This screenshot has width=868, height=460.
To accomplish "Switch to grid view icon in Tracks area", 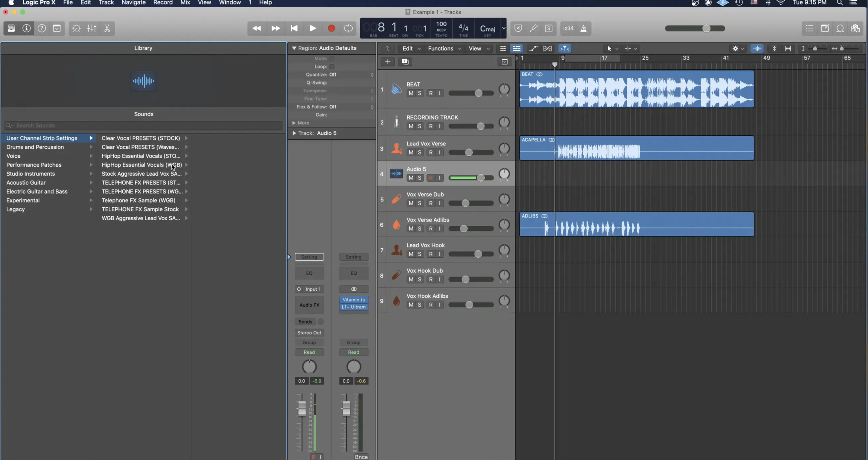I will 503,48.
